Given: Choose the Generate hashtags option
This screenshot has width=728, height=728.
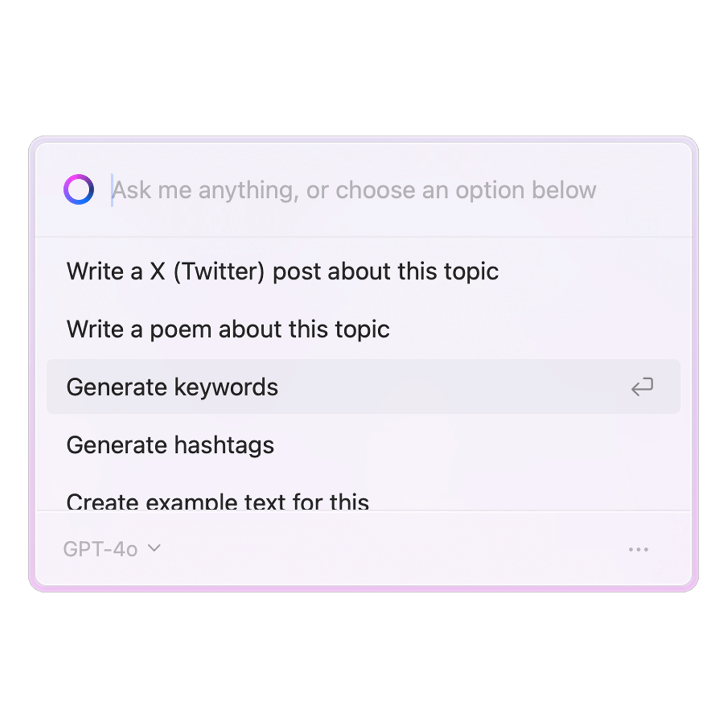Looking at the screenshot, I should [x=170, y=445].
